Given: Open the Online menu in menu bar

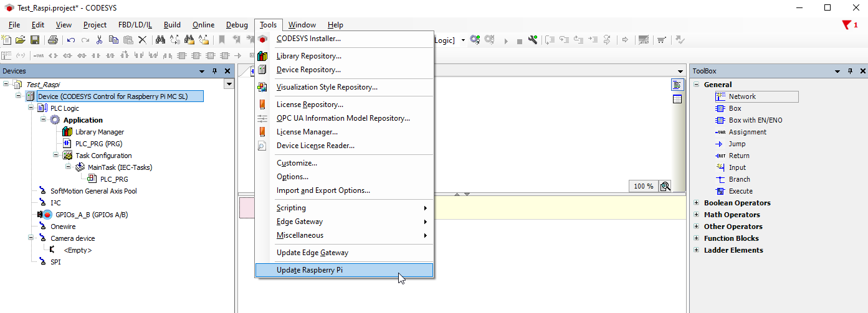Looking at the screenshot, I should 203,25.
